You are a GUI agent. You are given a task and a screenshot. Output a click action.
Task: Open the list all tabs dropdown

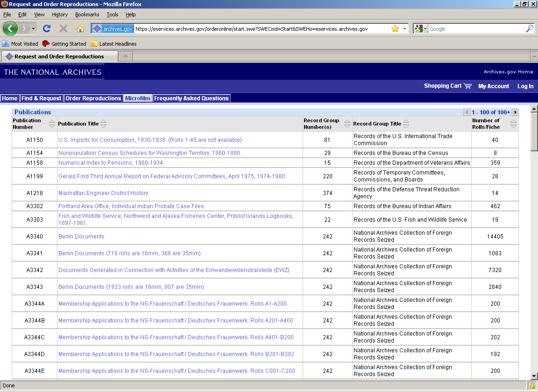click(x=534, y=56)
